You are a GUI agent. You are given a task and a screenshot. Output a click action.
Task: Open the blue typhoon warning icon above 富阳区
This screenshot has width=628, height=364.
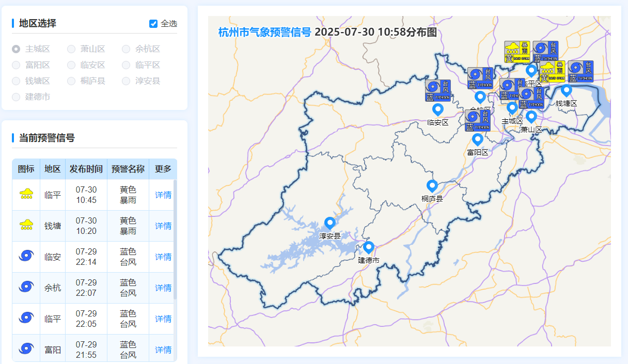tap(477, 120)
